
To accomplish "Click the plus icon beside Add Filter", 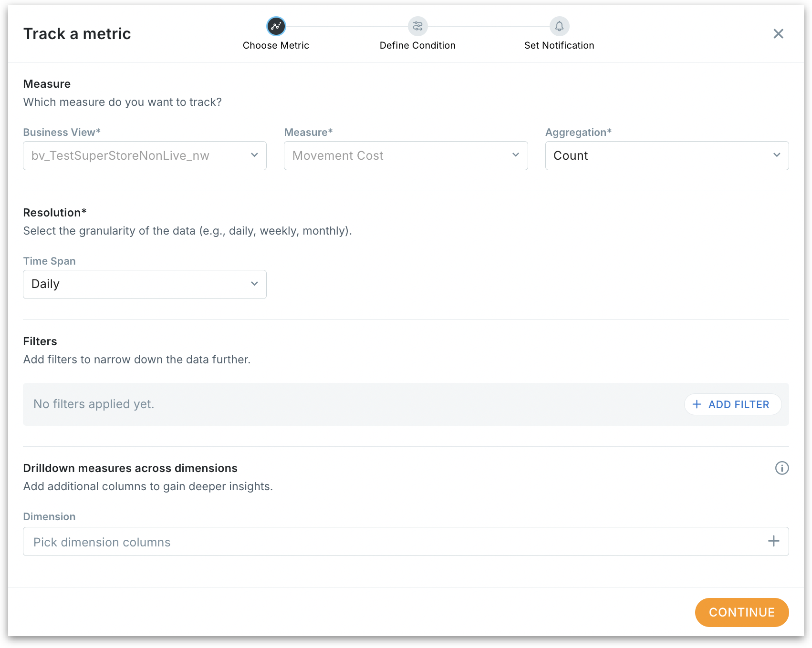I will click(697, 404).
